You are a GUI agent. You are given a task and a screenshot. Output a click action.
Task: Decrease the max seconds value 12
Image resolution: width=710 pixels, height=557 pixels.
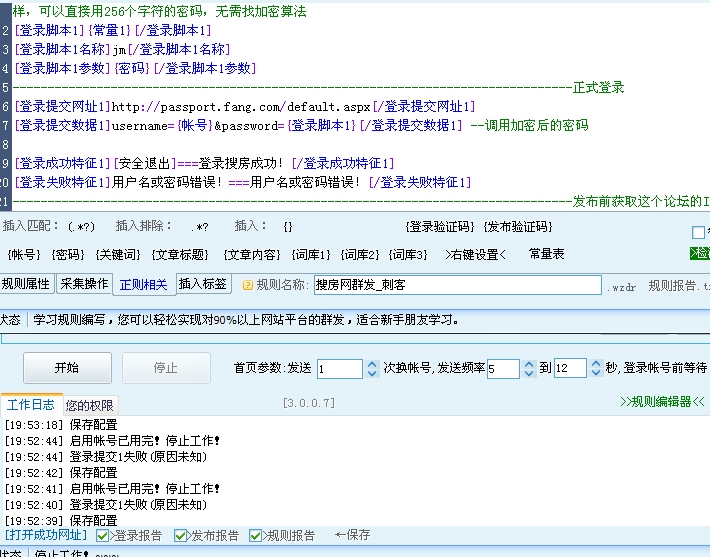(x=596, y=373)
